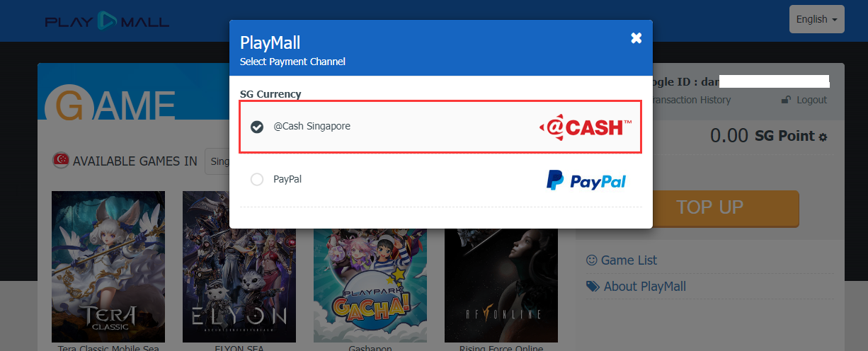868x351 pixels.
Task: Click the TOP UP button
Action: point(709,207)
